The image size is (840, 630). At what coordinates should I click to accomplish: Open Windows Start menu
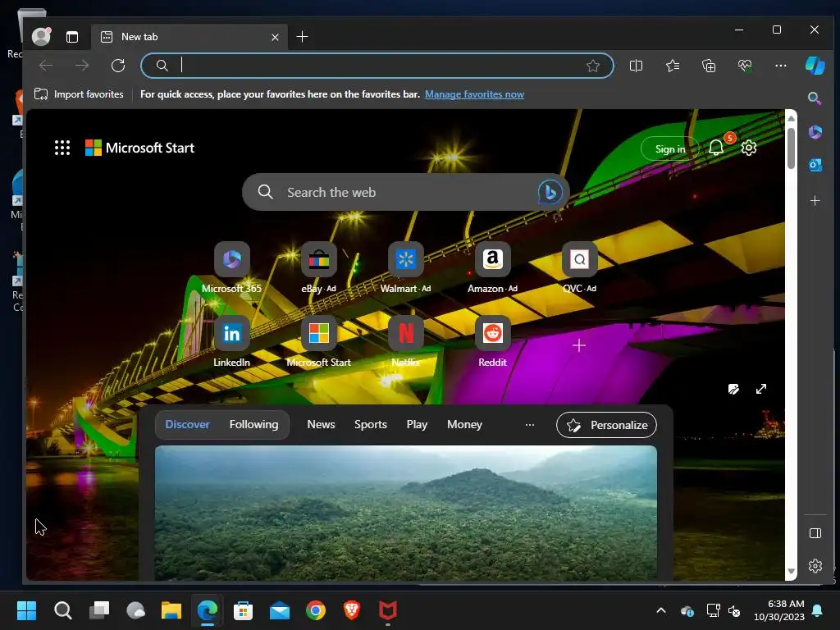tap(26, 610)
